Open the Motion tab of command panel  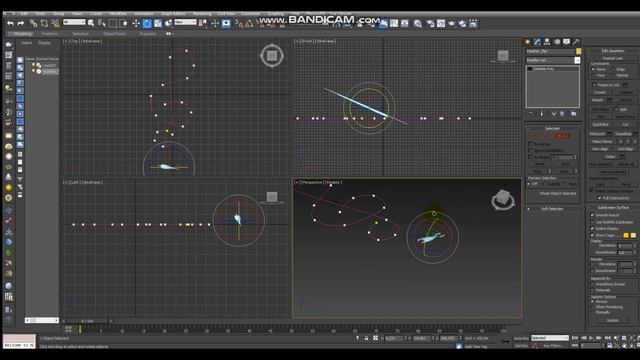tap(557, 42)
